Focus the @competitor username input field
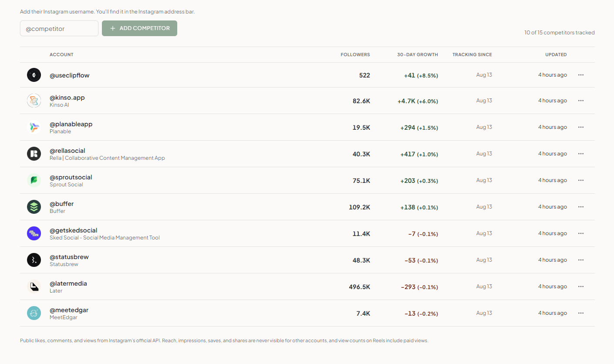The image size is (614, 364). point(59,29)
